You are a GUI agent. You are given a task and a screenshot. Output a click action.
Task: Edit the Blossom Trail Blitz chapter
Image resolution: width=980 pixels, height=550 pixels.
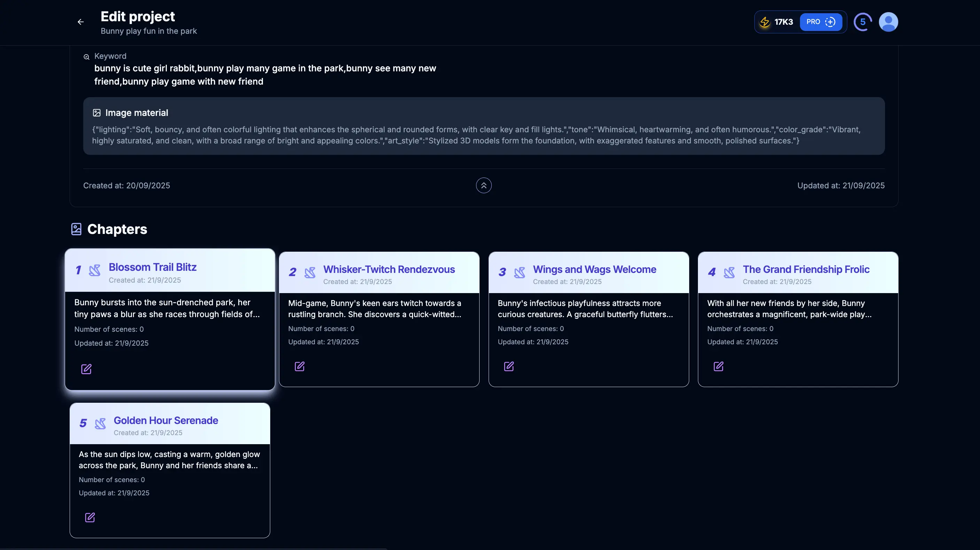[x=86, y=369]
